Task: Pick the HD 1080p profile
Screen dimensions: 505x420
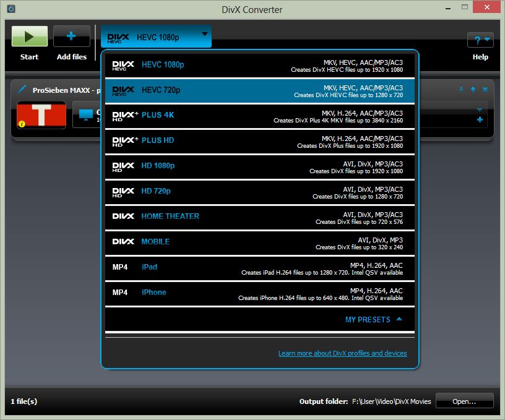Action: [259, 168]
